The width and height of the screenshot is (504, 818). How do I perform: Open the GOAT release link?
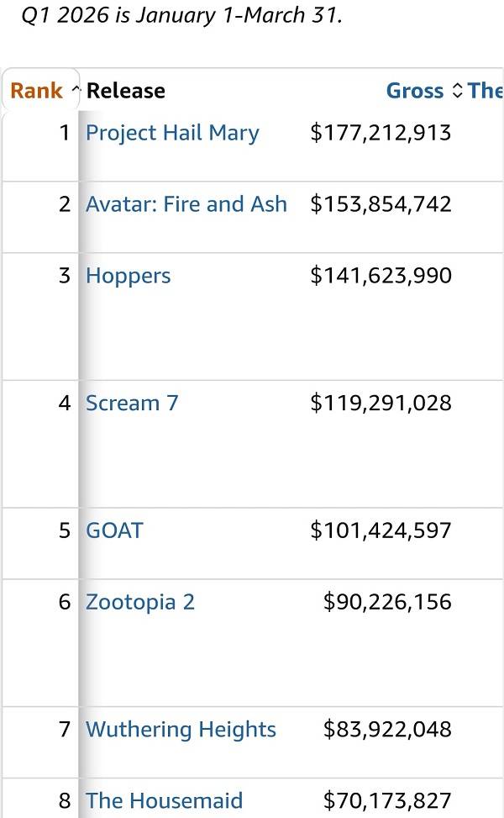click(x=114, y=530)
